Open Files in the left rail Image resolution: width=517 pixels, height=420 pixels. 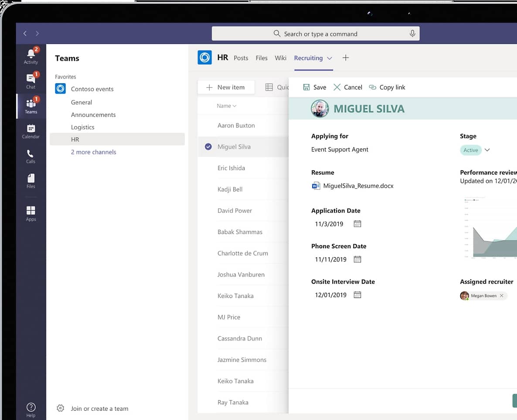31,180
